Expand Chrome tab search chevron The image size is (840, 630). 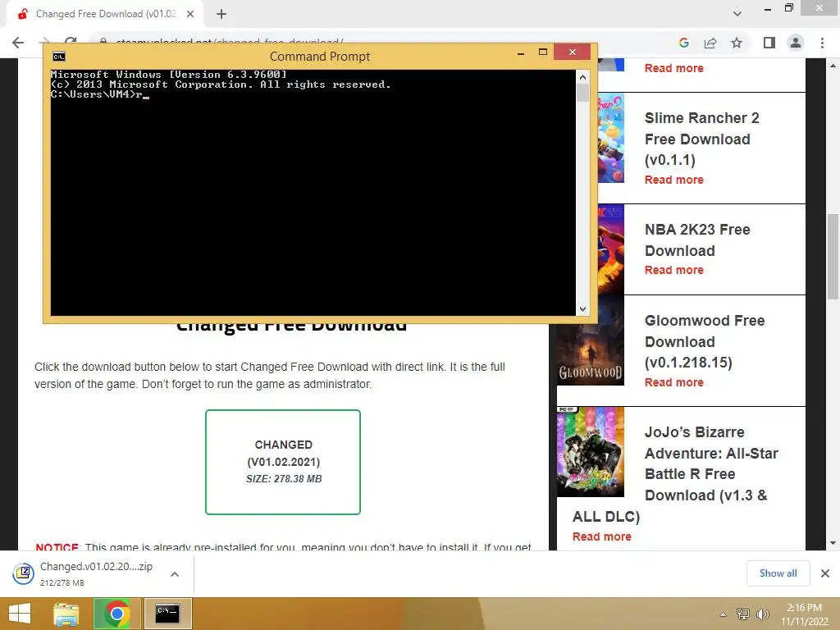737,14
